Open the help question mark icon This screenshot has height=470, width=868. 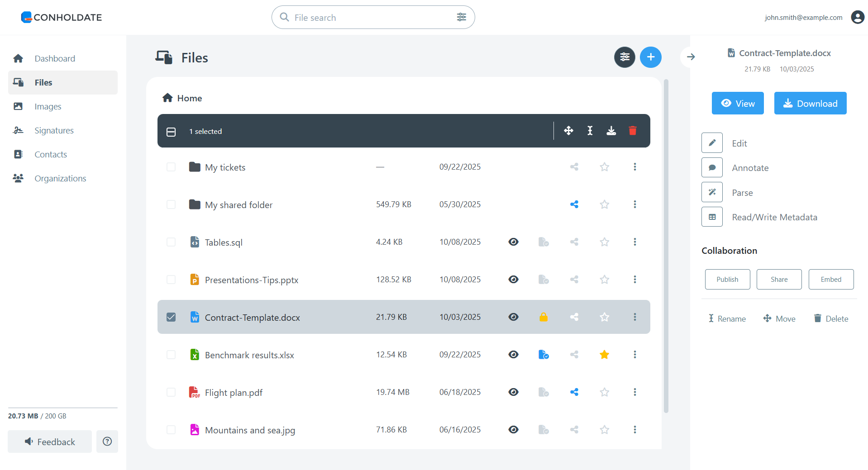click(x=107, y=442)
